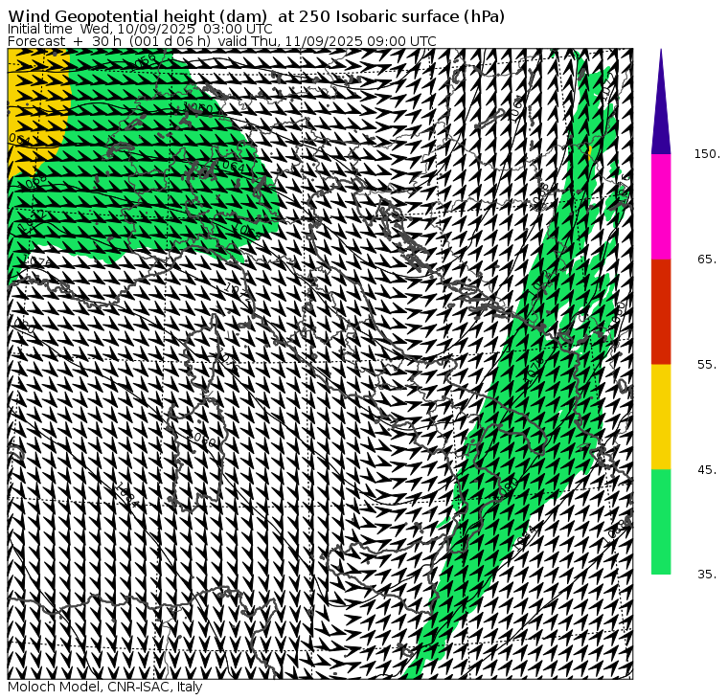The height and width of the screenshot is (700, 728).
Task: Click the "Forecast + 30 h" valid time line
Action: pyautogui.click(x=222, y=42)
